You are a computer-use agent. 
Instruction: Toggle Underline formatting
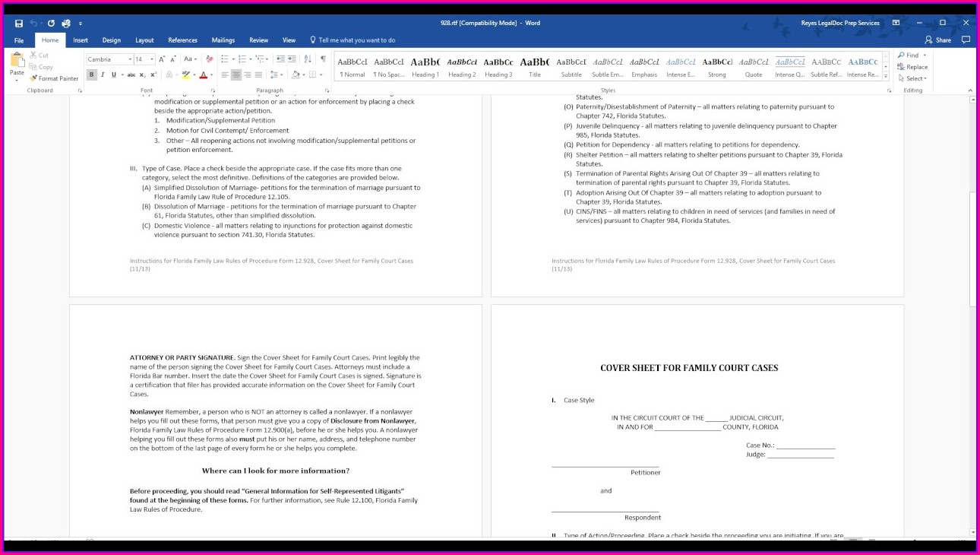point(114,75)
